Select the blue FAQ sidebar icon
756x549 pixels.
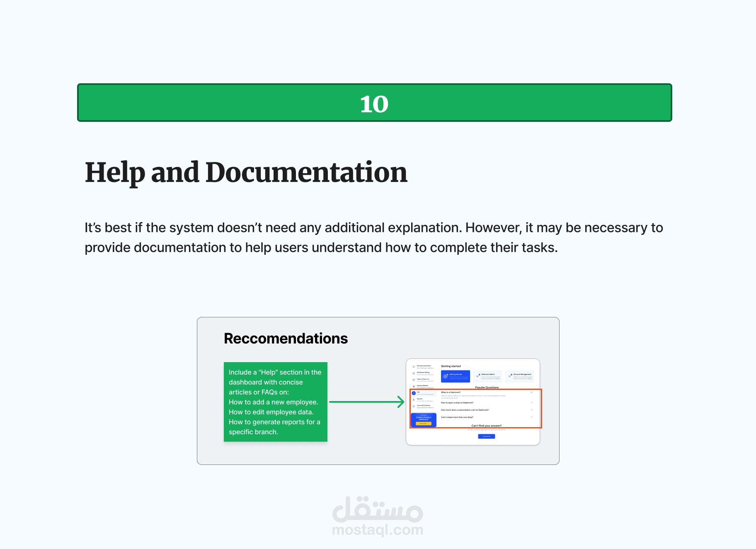414,393
